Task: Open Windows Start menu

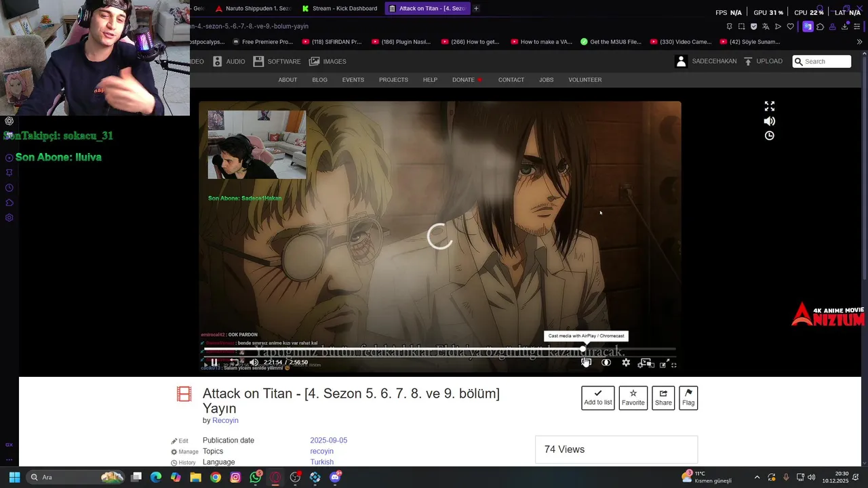Action: pos(14,477)
